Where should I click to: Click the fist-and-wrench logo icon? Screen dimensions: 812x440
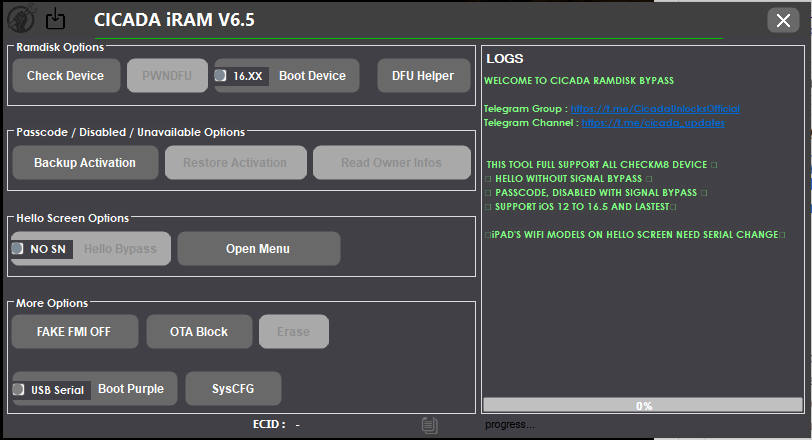[x=23, y=18]
